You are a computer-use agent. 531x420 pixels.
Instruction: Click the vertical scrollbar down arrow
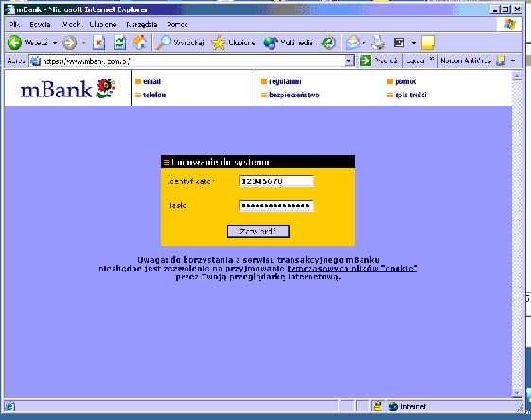tap(517, 393)
